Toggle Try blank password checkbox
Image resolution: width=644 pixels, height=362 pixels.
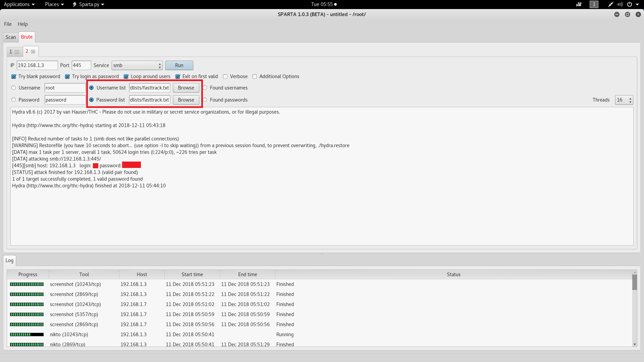click(14, 77)
